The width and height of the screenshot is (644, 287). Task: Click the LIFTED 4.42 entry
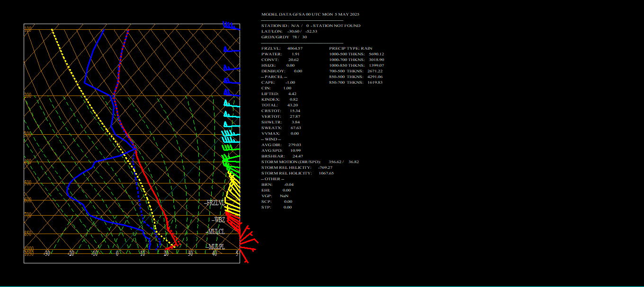(279, 94)
